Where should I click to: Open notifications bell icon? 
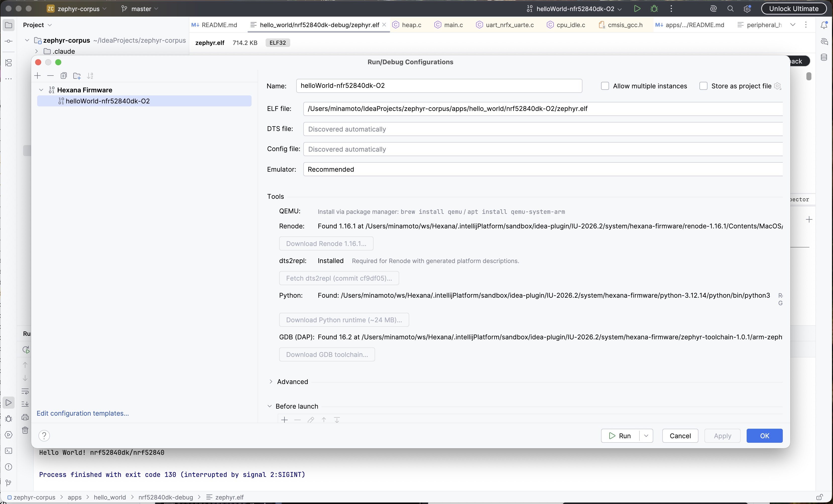click(x=824, y=25)
